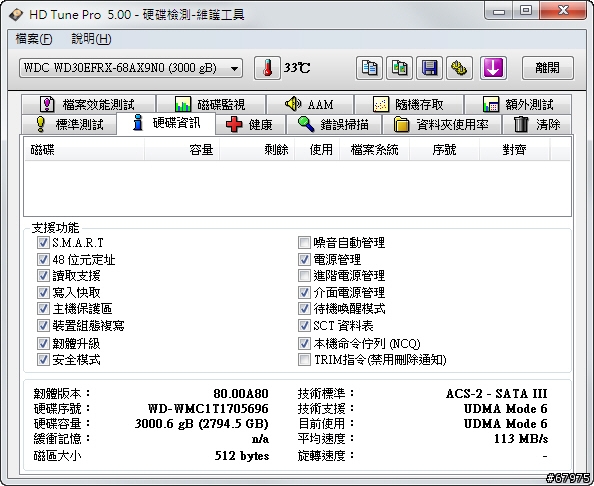
Task: Open the AAM tab
Action: [x=310, y=104]
